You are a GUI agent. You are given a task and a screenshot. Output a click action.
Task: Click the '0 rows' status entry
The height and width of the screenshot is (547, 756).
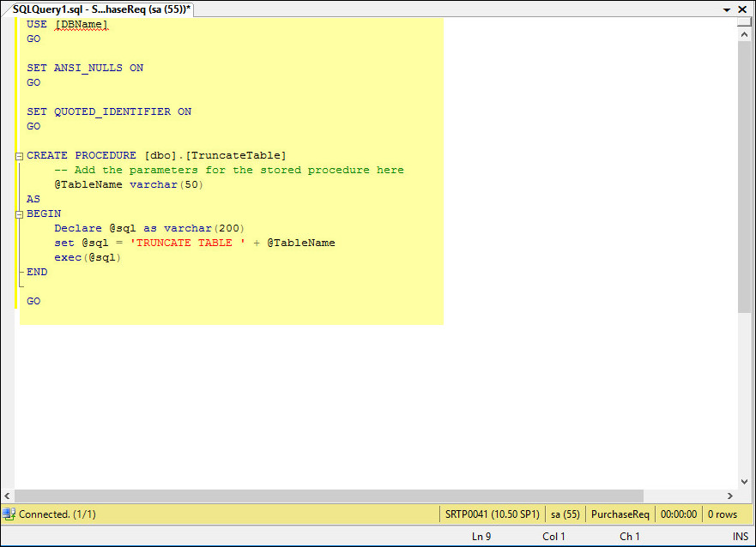(x=723, y=514)
